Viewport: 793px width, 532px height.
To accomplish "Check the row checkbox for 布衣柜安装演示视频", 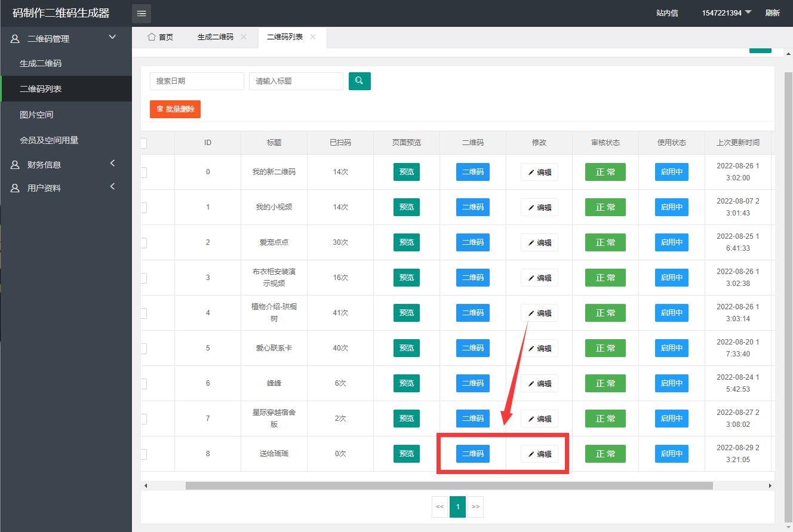I will click(x=143, y=278).
